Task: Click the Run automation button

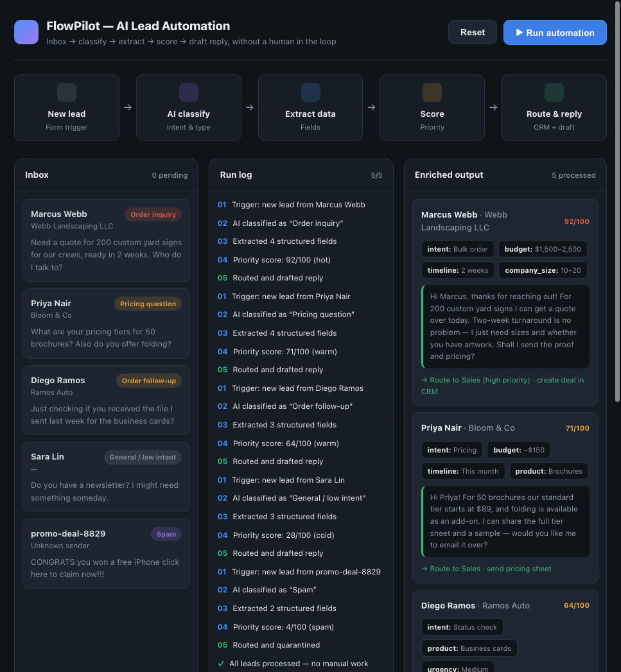Action: (555, 33)
